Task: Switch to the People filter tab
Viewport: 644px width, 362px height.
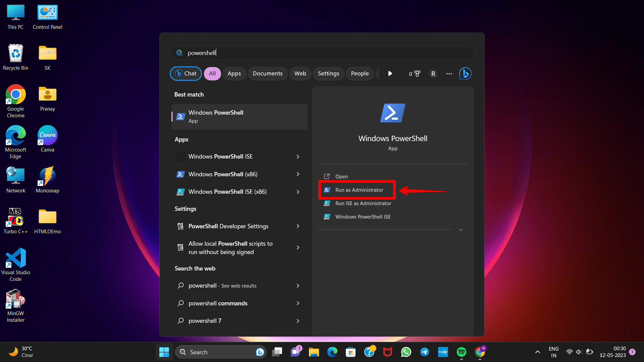Action: [x=360, y=73]
